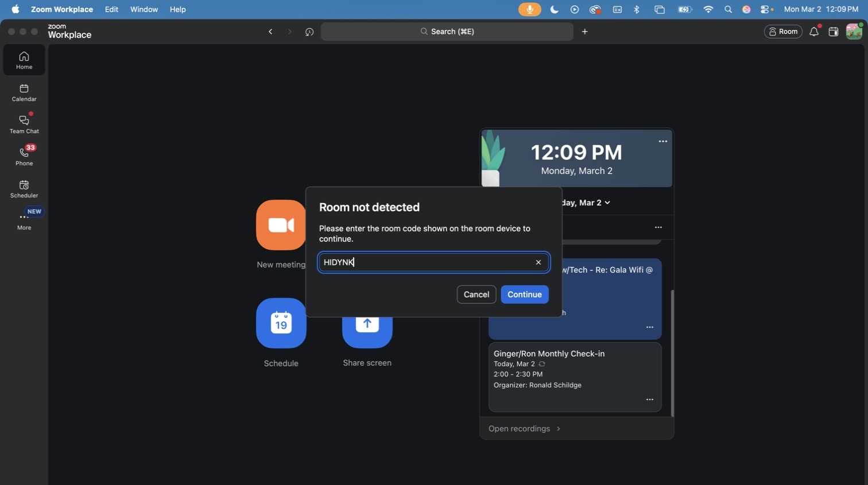Open options for Gala Wifi meeting card

[x=650, y=327]
